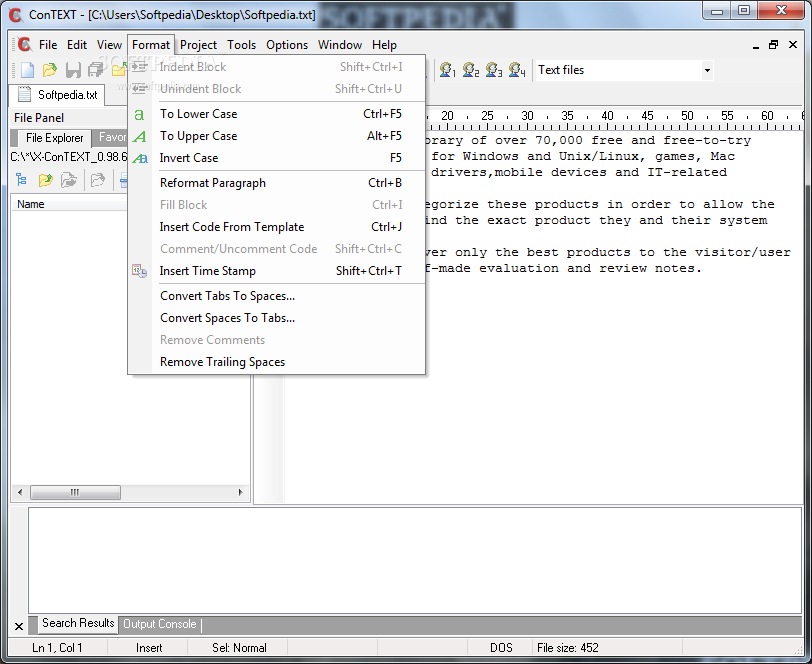
Task: Click the New file toolbar icon
Action: (27, 70)
